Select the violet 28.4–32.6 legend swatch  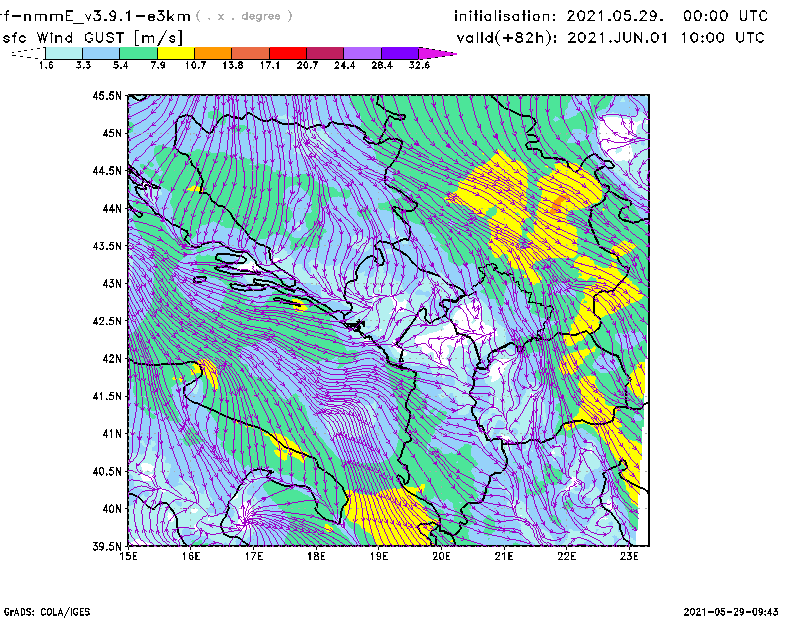(x=400, y=53)
